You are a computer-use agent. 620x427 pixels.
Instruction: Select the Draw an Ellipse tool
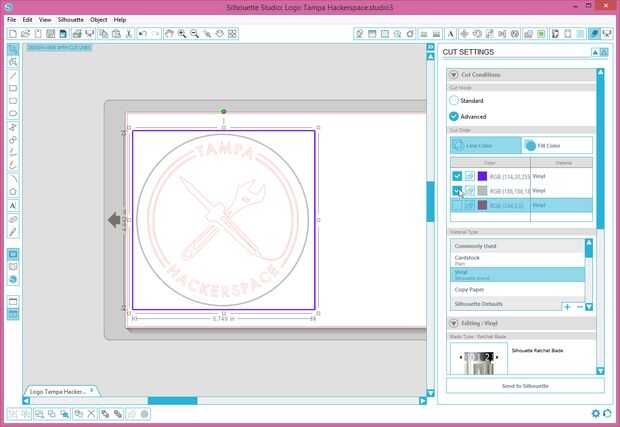pos(13,114)
